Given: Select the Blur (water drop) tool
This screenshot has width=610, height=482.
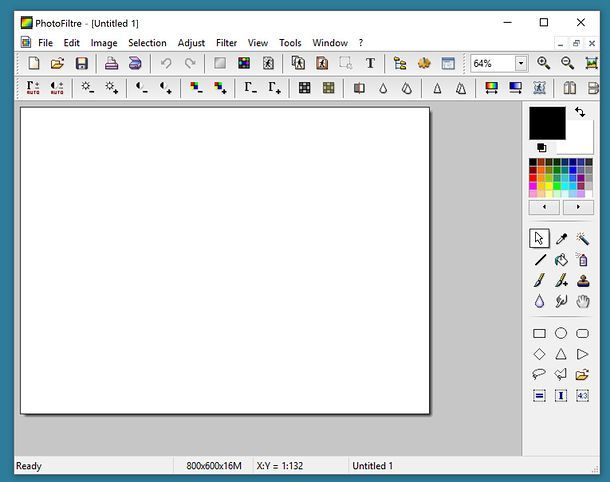Looking at the screenshot, I should click(x=539, y=301).
